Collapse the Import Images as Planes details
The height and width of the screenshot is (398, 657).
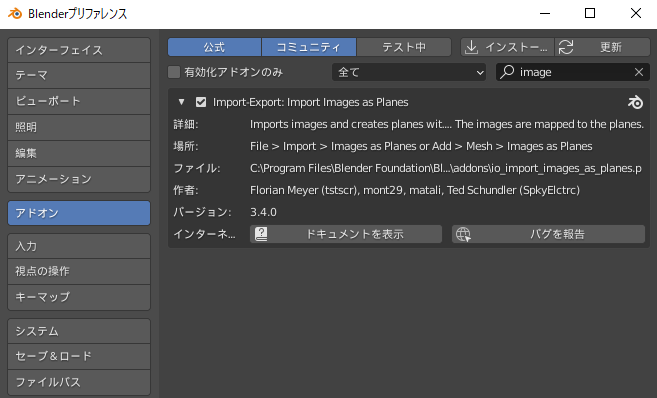click(x=181, y=102)
